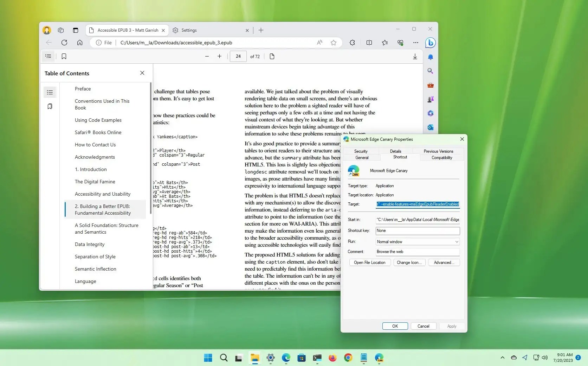
Task: Open Microsoft 365 sidebar icon
Action: click(430, 113)
